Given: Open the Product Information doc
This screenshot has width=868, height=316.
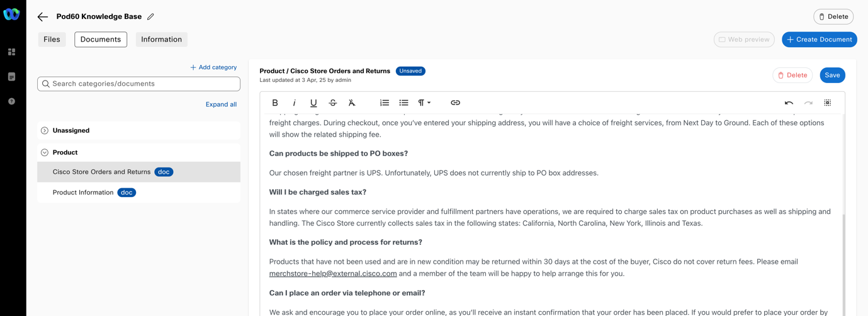Looking at the screenshot, I should (x=83, y=193).
